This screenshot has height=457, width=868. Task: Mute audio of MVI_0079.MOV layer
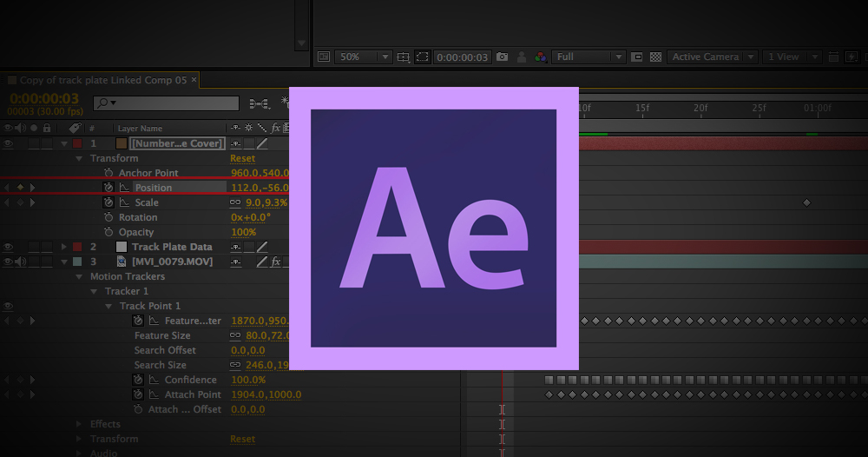(21, 262)
